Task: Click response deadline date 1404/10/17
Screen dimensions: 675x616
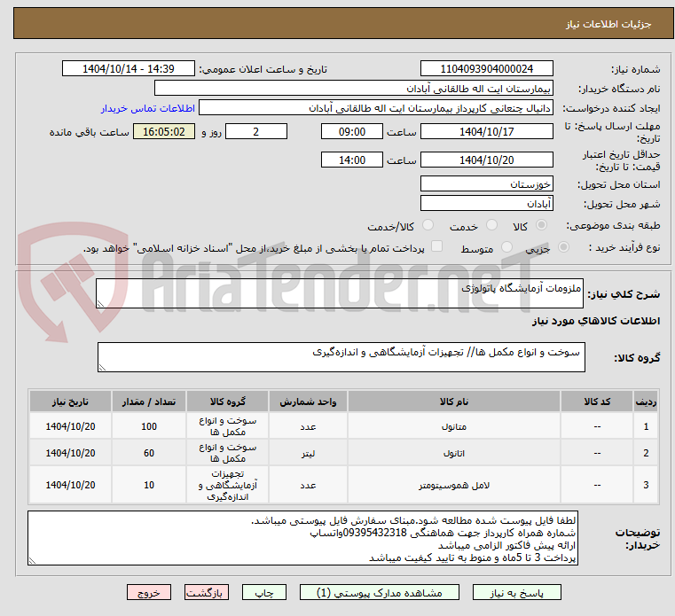Action: coord(486,132)
